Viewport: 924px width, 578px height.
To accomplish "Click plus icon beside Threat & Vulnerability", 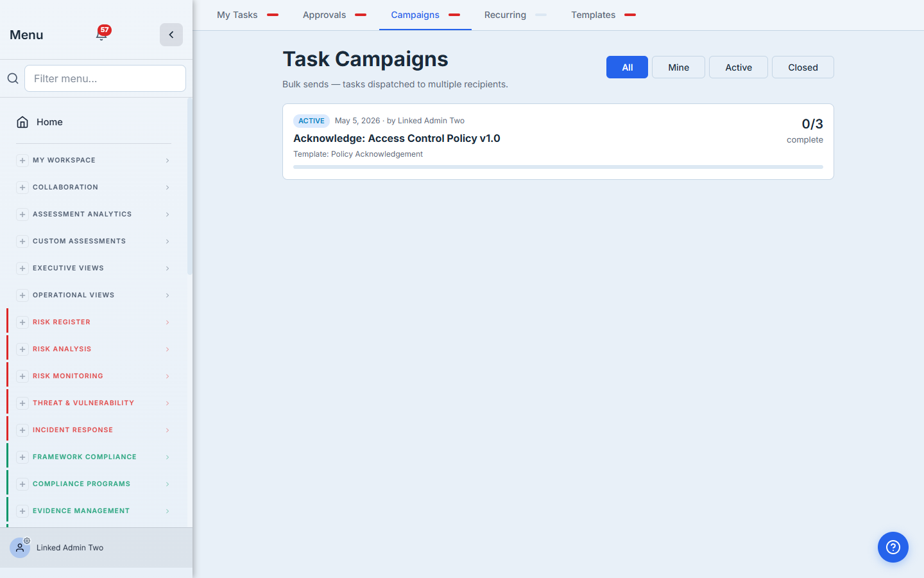I will [22, 403].
